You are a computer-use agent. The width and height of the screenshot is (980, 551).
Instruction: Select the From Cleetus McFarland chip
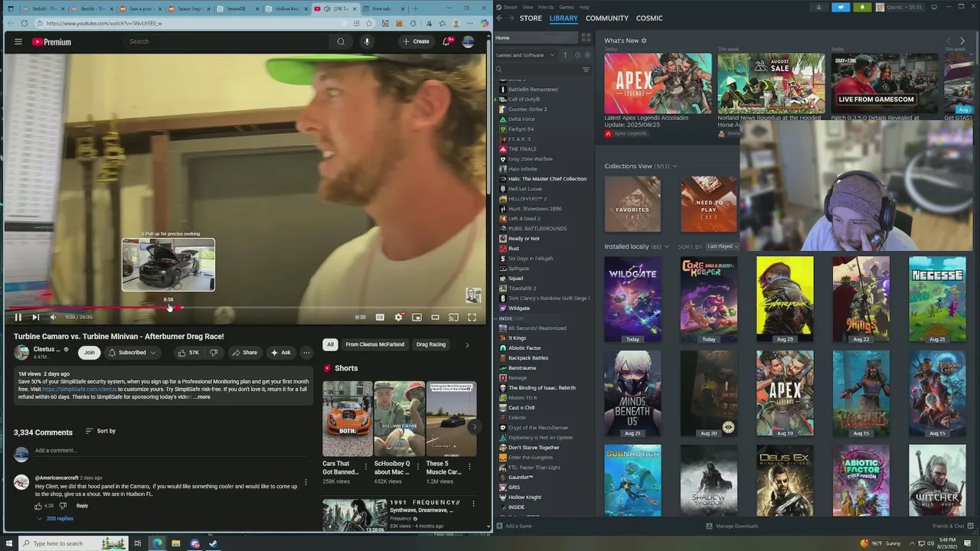374,344
